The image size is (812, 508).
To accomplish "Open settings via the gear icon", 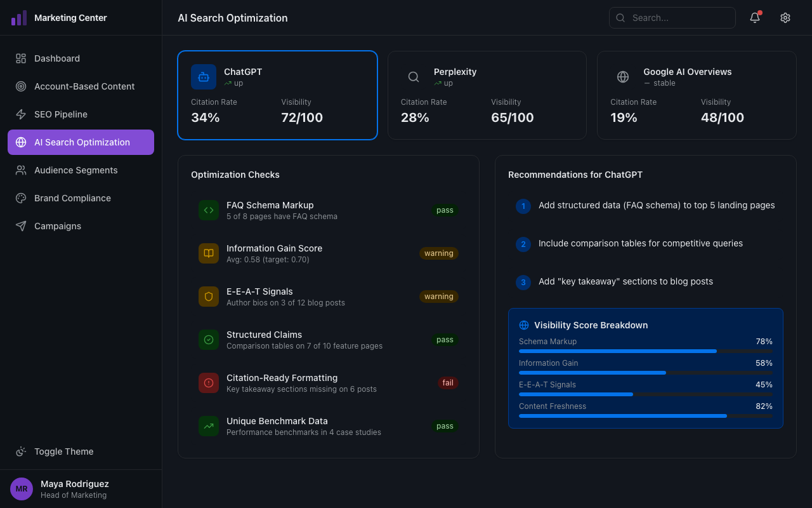I will 785,17.
